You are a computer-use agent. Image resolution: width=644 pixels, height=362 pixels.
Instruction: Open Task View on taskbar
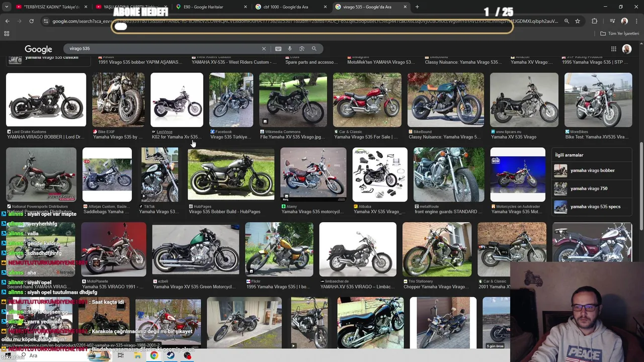(120, 355)
